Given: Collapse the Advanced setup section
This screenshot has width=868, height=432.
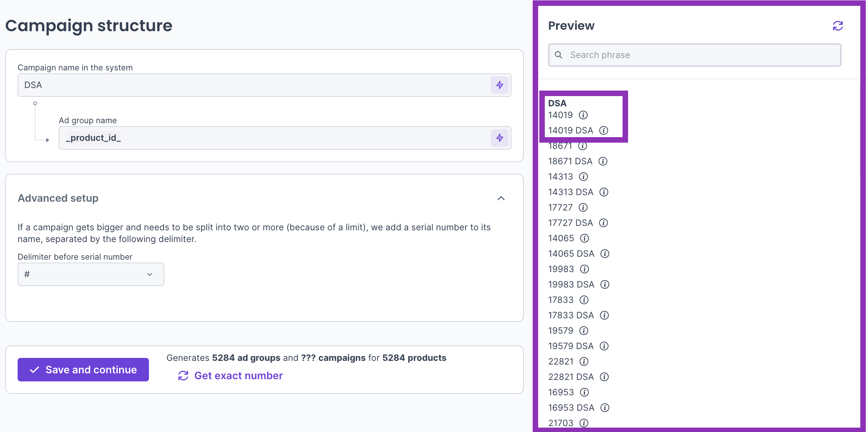Looking at the screenshot, I should coord(501,198).
